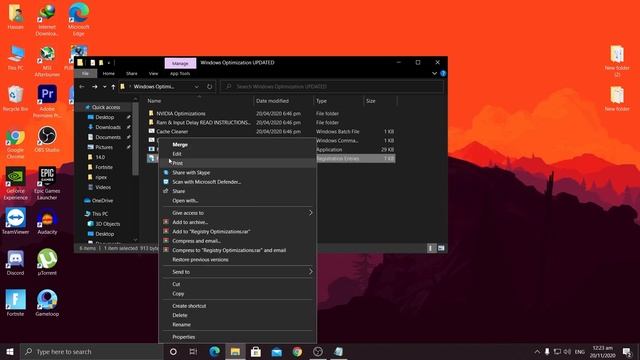Open the Home ribbon tab

coord(109,73)
